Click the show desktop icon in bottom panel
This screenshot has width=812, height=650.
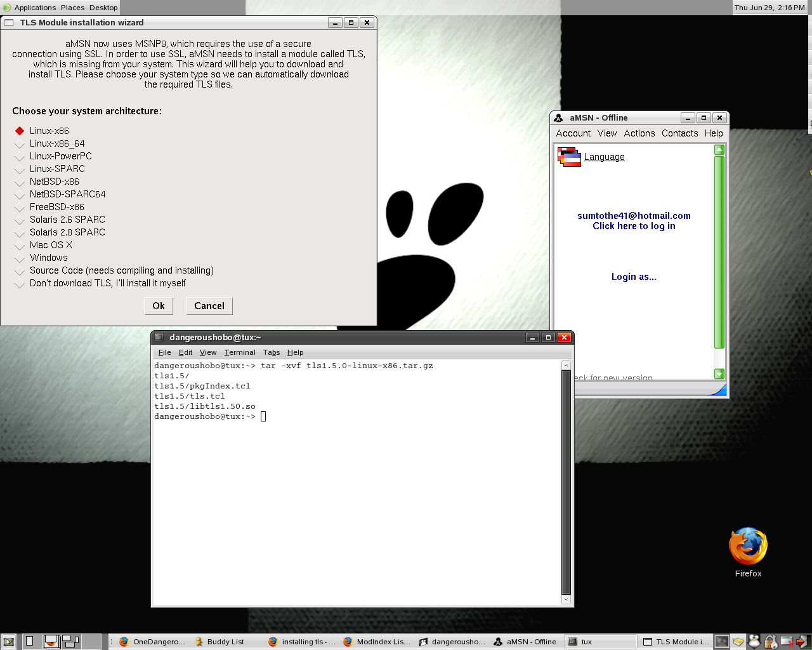tap(9, 642)
